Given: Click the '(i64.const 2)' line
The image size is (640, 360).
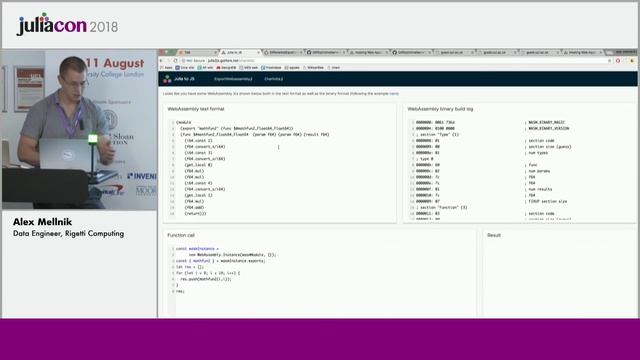Looking at the screenshot, I should [198, 141].
